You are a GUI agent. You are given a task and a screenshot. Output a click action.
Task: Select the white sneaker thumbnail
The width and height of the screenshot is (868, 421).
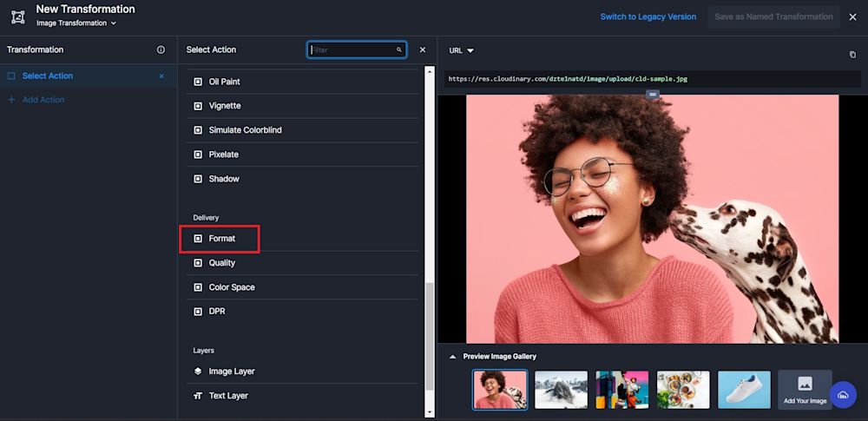click(744, 390)
